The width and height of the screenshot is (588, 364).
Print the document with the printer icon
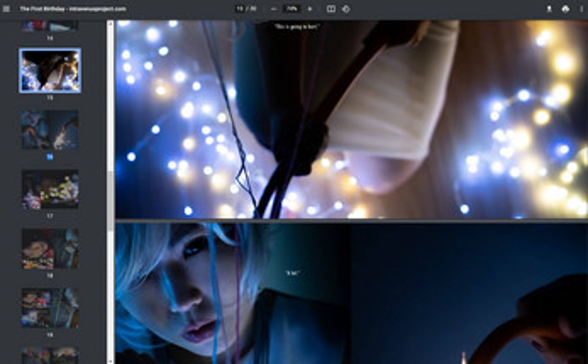[565, 8]
